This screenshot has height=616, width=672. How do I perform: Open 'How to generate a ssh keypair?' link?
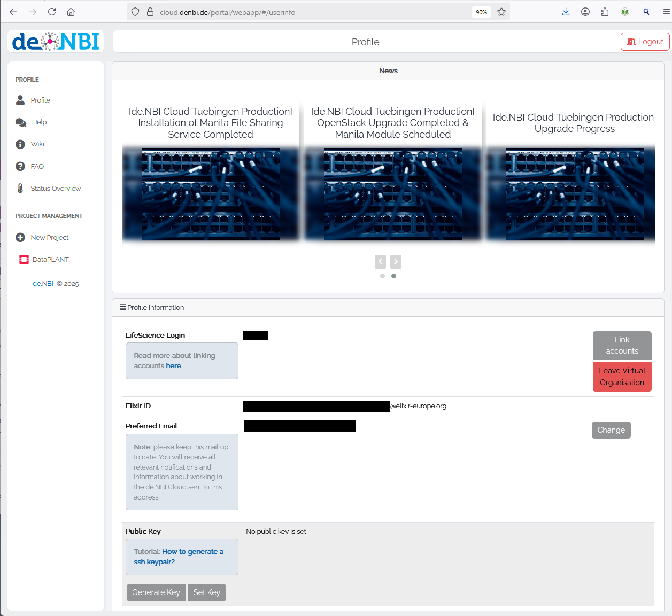pyautogui.click(x=179, y=557)
